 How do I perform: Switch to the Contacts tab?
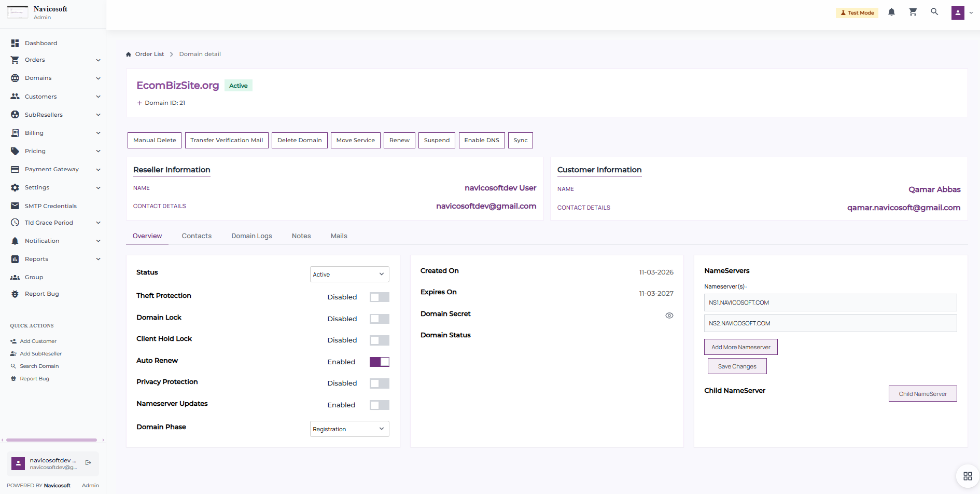point(197,236)
